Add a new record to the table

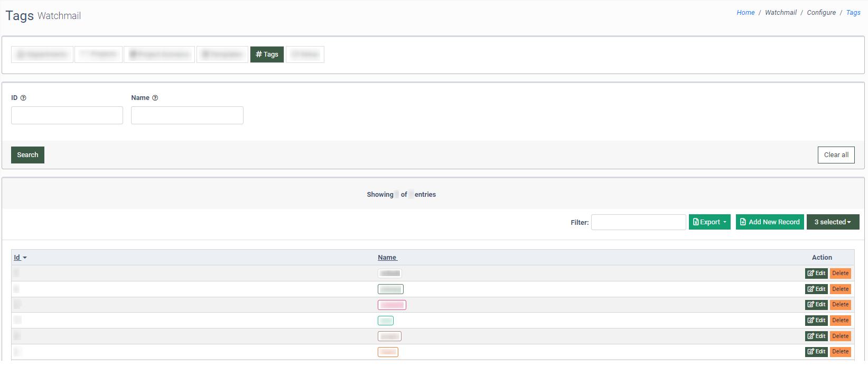(x=769, y=222)
